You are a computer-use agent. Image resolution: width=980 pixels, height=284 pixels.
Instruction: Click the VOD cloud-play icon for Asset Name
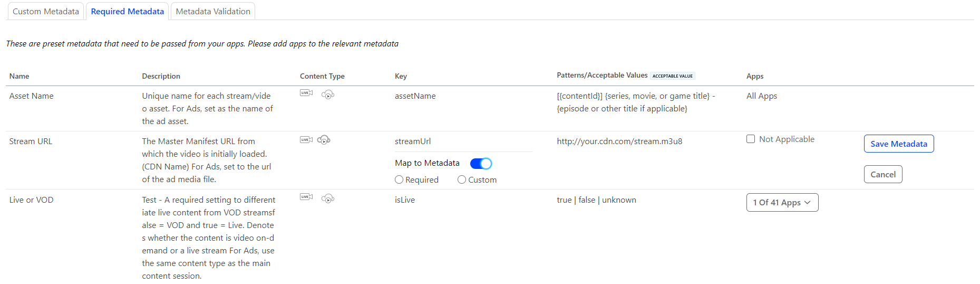(x=328, y=94)
